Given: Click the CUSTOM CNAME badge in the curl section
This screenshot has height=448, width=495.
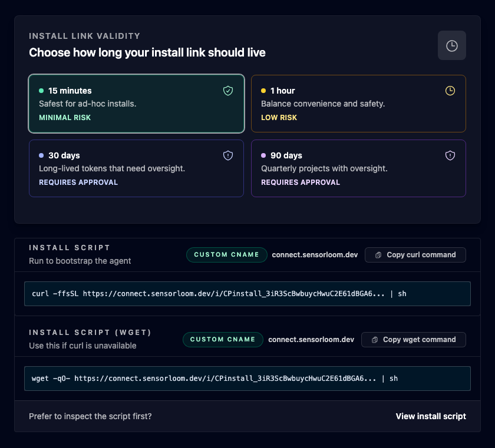Looking at the screenshot, I should (x=226, y=255).
